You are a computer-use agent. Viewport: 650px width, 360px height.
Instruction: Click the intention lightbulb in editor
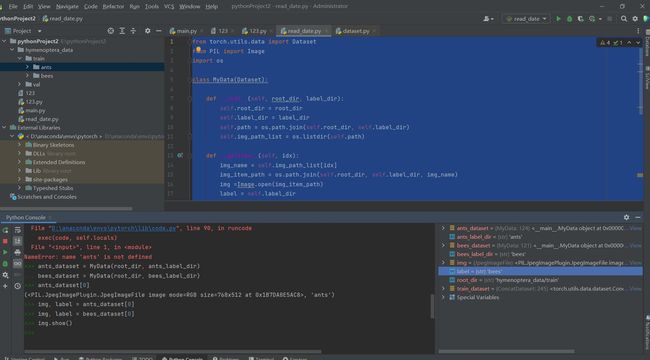(x=198, y=50)
